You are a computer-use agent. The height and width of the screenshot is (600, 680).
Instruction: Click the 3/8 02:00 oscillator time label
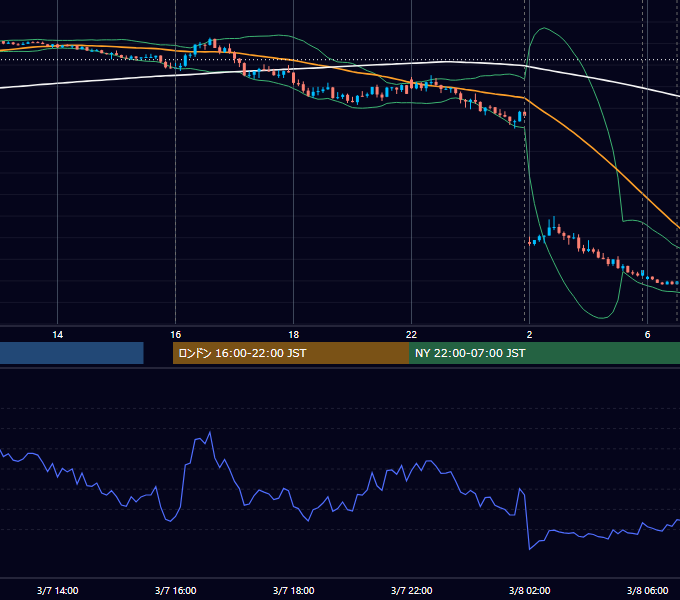point(529,590)
